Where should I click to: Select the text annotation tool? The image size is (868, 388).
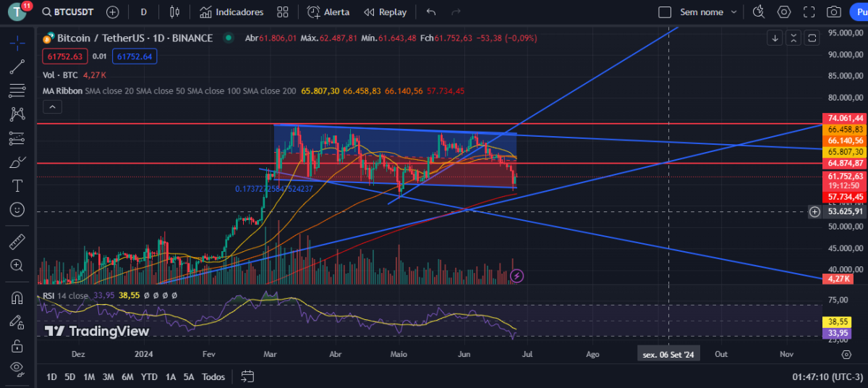(17, 185)
